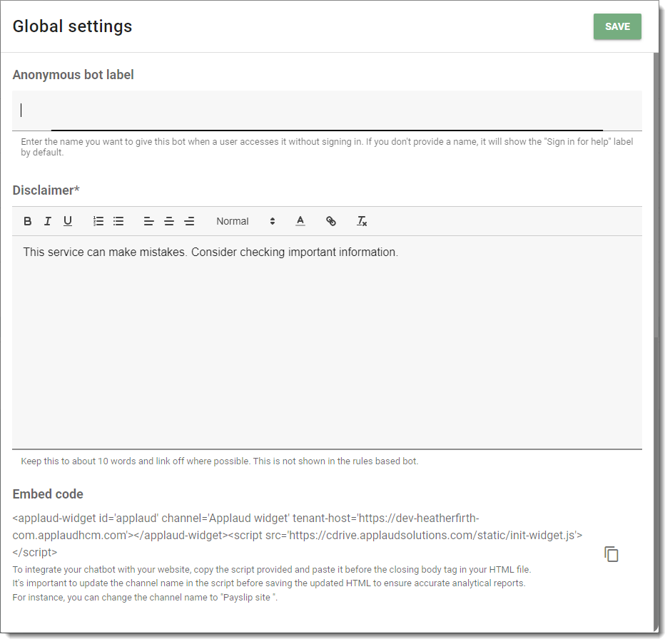This screenshot has width=670, height=644.
Task: Focus the Anonymous bot label field
Action: click(x=327, y=111)
